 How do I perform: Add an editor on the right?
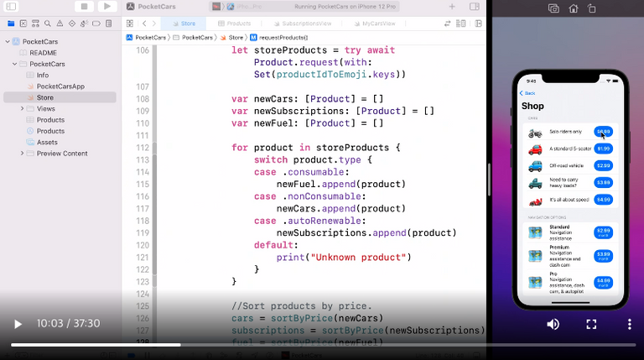478,23
